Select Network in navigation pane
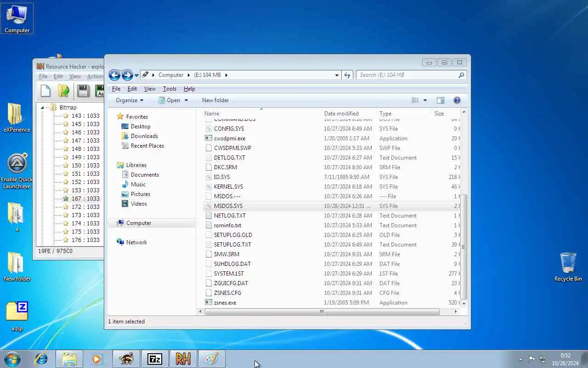Screen dimensions: 588x368 (136, 242)
